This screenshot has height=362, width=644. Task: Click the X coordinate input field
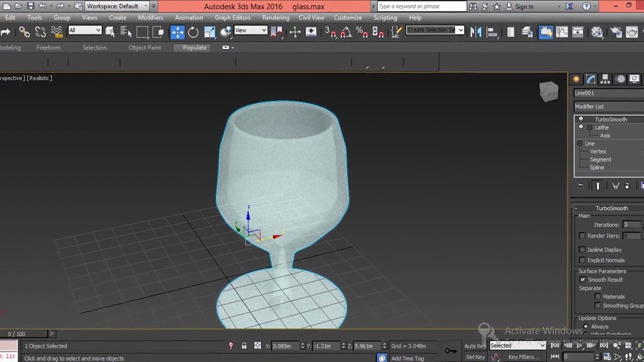tap(284, 345)
